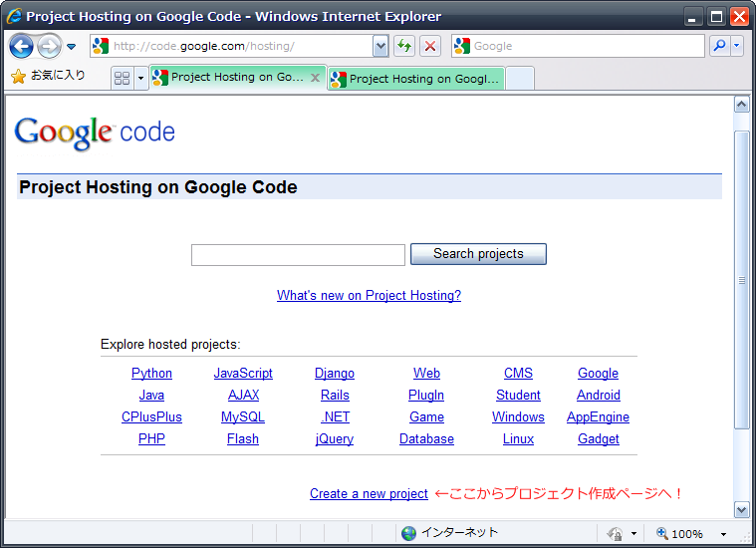Screen dimensions: 756x548
Task: Open the Python projects link
Action: pyautogui.click(x=151, y=374)
